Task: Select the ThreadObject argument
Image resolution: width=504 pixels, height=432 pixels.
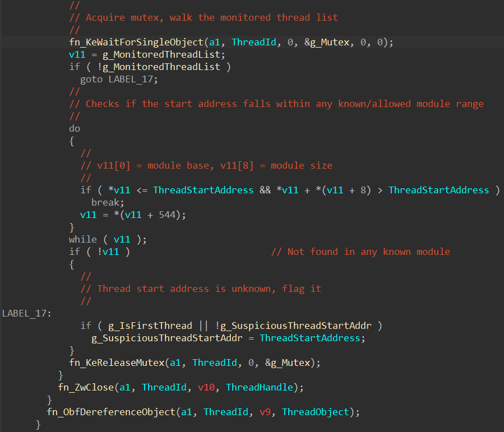Action: 315,412
